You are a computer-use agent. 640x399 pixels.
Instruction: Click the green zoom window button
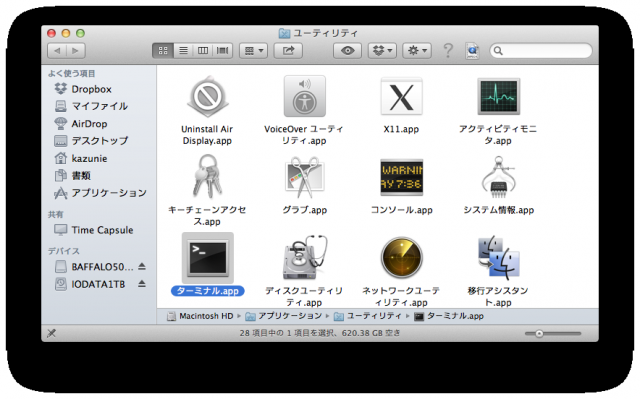pos(80,33)
